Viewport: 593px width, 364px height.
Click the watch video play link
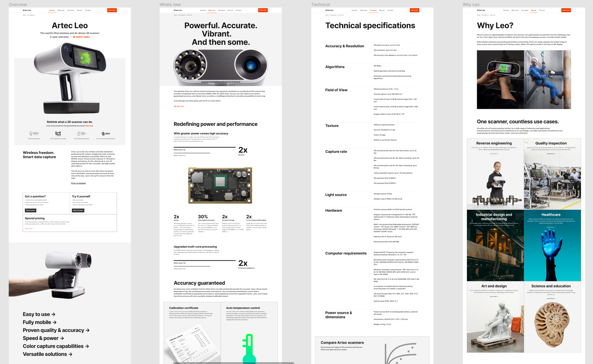pyautogui.click(x=81, y=37)
